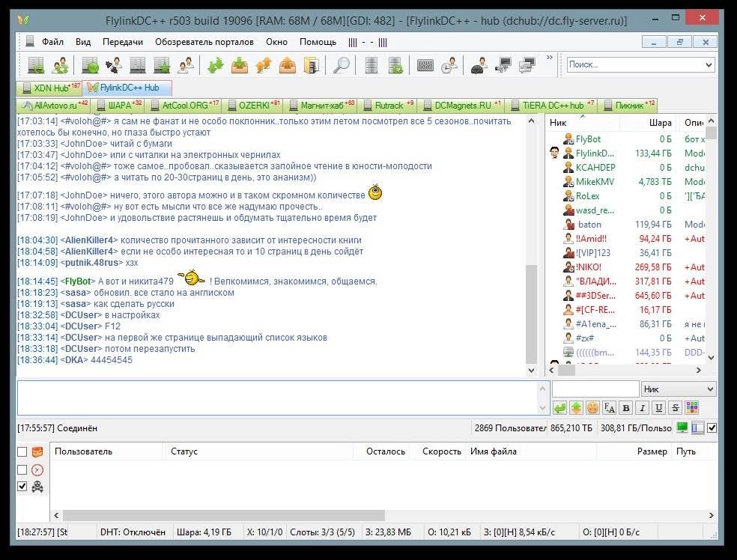Switch to the Rutrack hub tab
The image size is (737, 560).
389,106
